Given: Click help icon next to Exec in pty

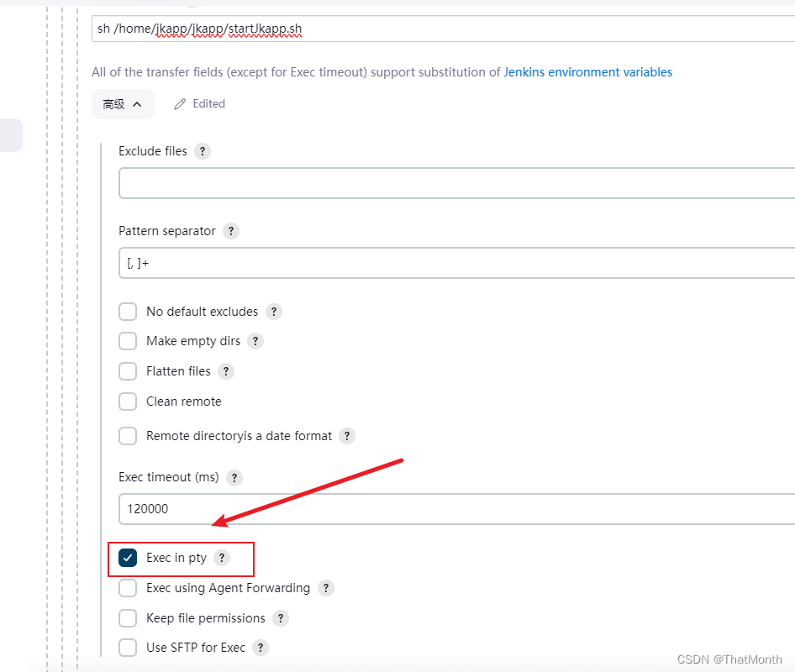Looking at the screenshot, I should click(x=221, y=558).
